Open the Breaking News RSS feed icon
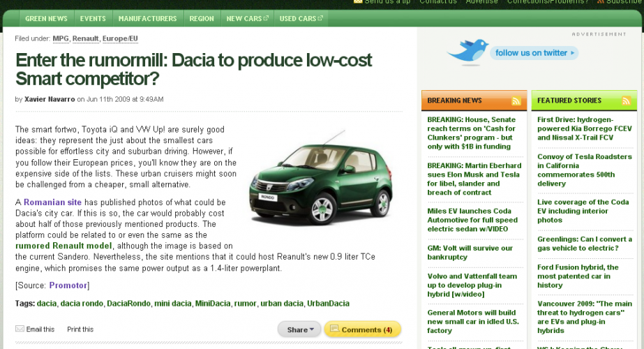644x349 pixels. click(516, 101)
